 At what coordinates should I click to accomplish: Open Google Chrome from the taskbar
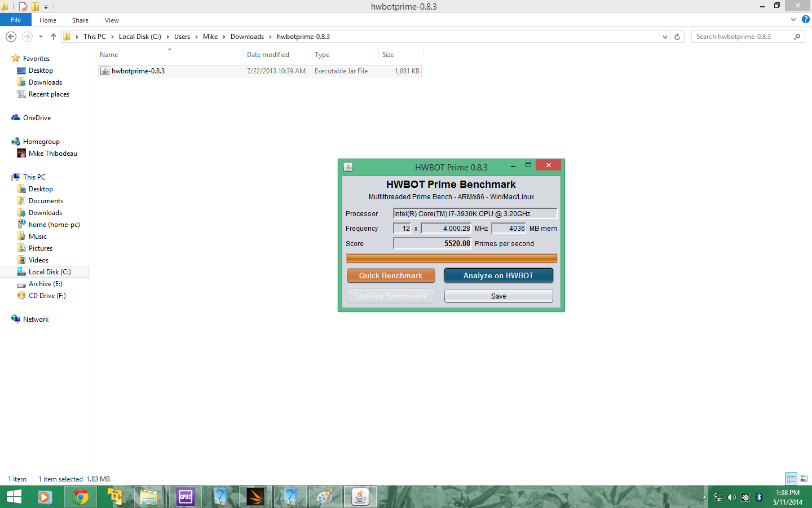80,497
